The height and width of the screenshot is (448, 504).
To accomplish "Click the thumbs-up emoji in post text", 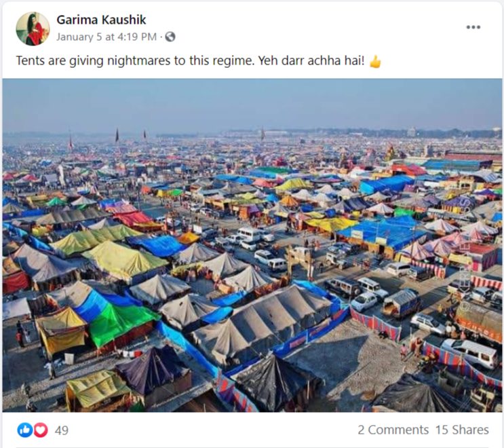I will (x=375, y=61).
